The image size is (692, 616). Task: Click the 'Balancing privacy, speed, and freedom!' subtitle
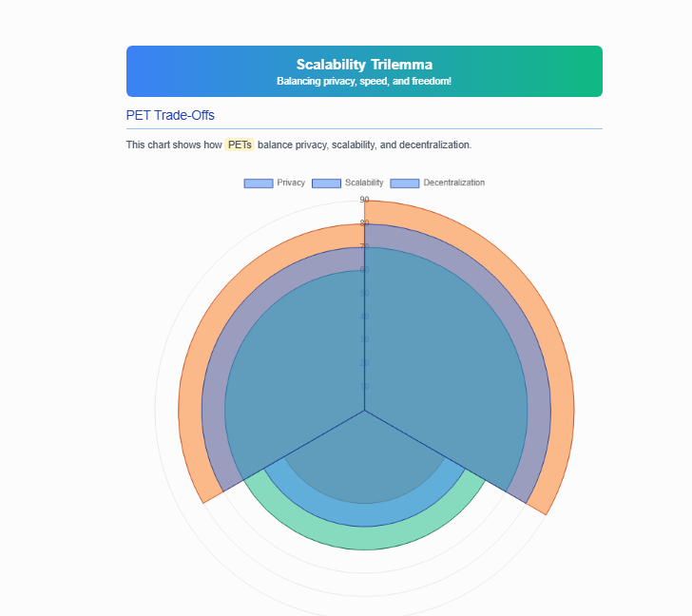(364, 81)
